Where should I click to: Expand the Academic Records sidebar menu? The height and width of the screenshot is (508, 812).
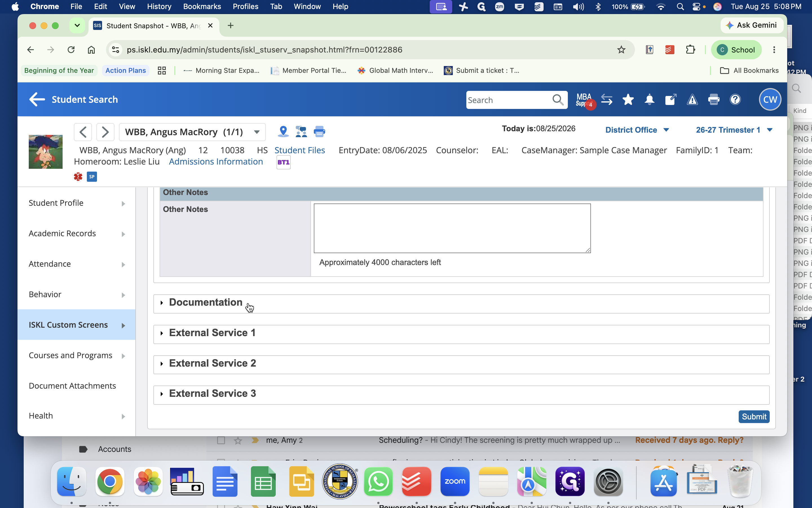click(76, 233)
